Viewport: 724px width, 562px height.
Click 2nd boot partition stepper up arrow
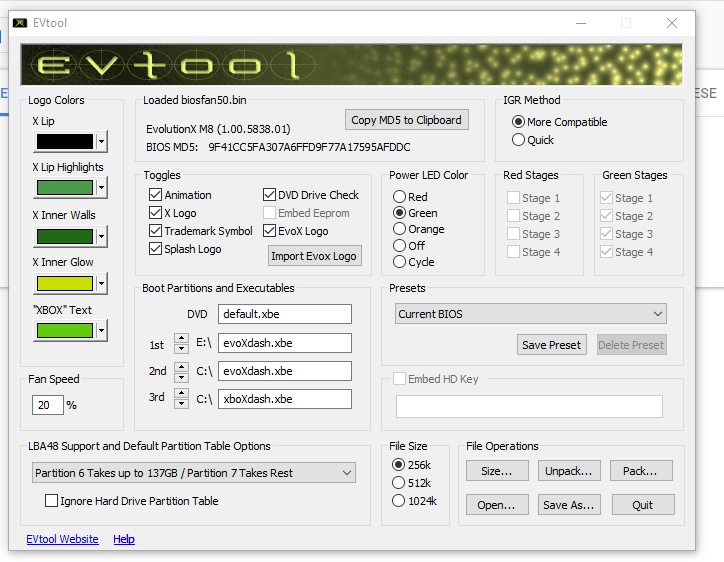coord(181,367)
